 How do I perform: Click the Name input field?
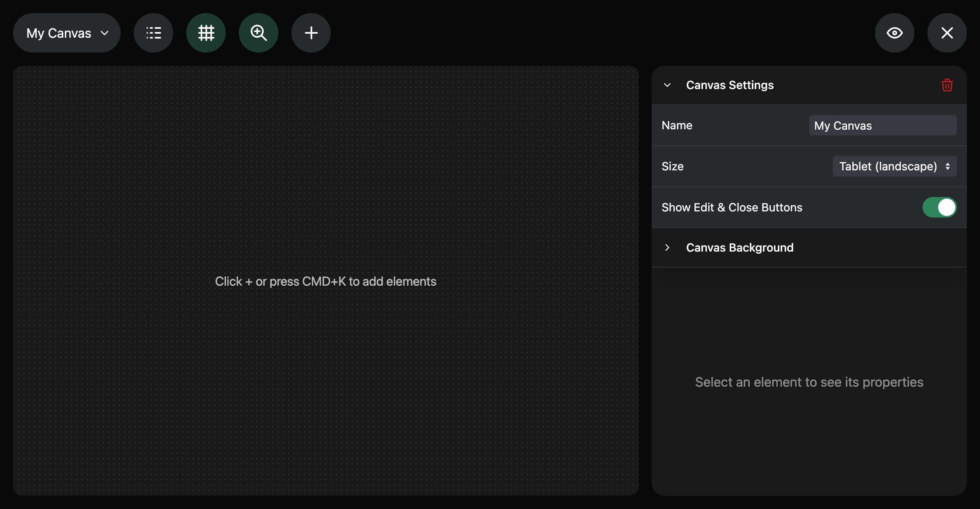(883, 125)
